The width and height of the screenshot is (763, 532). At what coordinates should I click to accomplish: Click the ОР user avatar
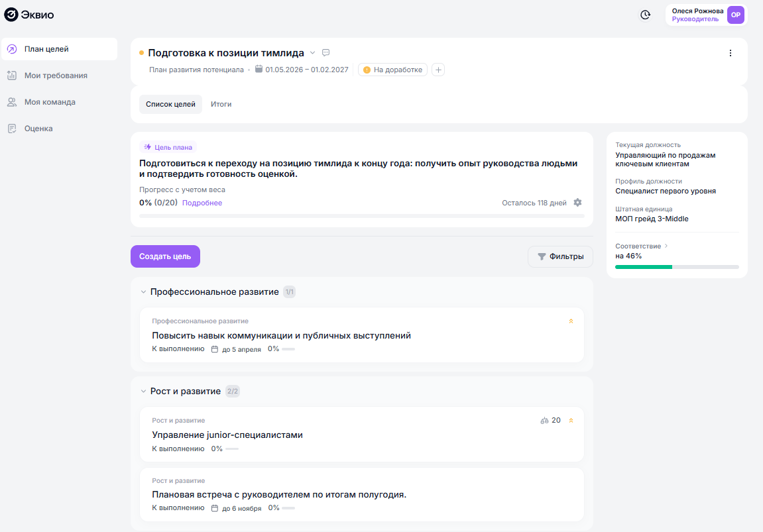tap(736, 15)
